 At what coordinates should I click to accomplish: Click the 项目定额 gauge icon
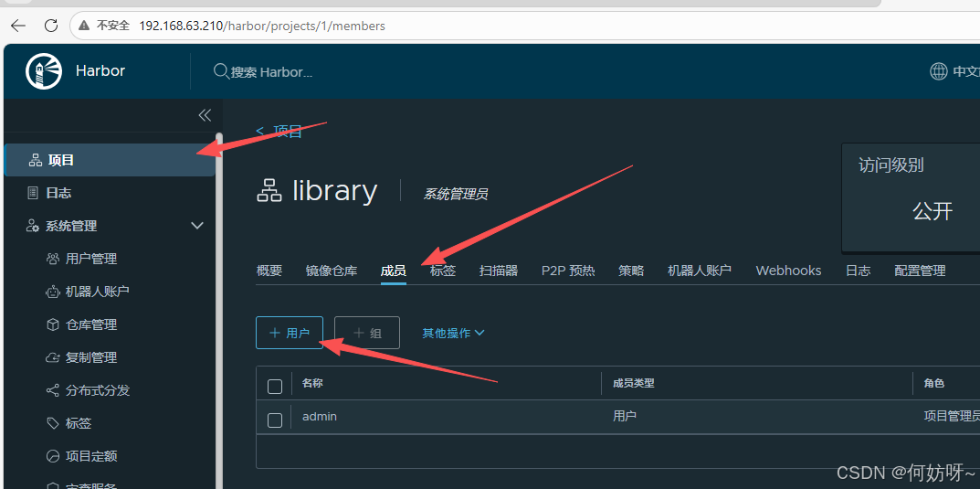pos(53,456)
